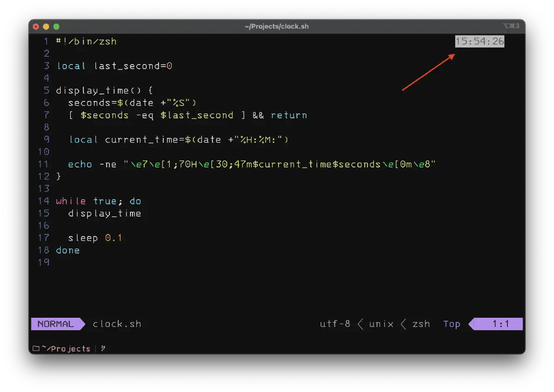The height and width of the screenshot is (392, 554).
Task: Click the folder icon before ~/Projects
Action: click(x=36, y=348)
